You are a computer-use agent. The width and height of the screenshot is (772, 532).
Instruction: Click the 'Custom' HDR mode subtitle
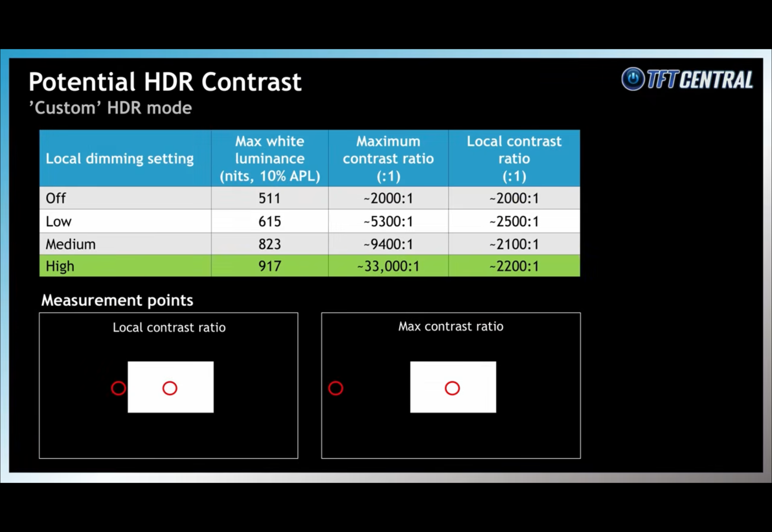[110, 108]
